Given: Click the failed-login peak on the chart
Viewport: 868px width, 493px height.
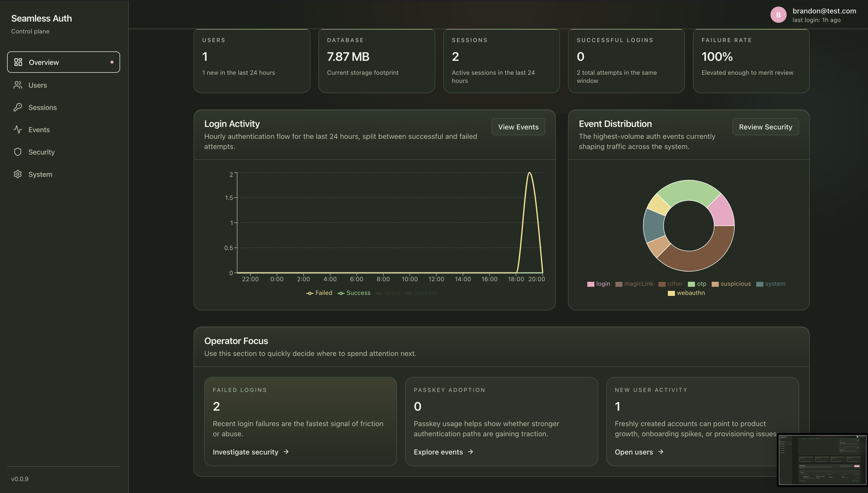Looking at the screenshot, I should (529, 173).
